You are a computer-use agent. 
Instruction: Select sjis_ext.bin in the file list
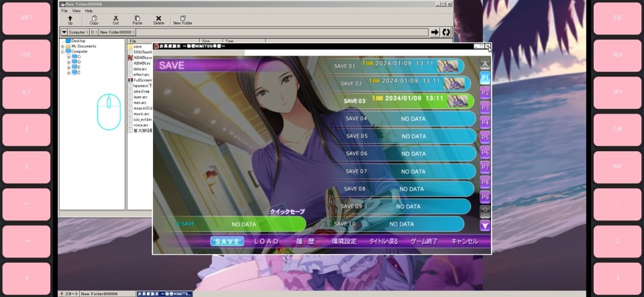pos(140,120)
